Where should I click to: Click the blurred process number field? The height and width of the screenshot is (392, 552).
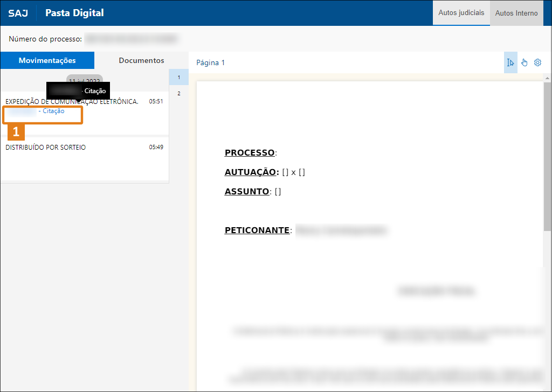pos(132,39)
